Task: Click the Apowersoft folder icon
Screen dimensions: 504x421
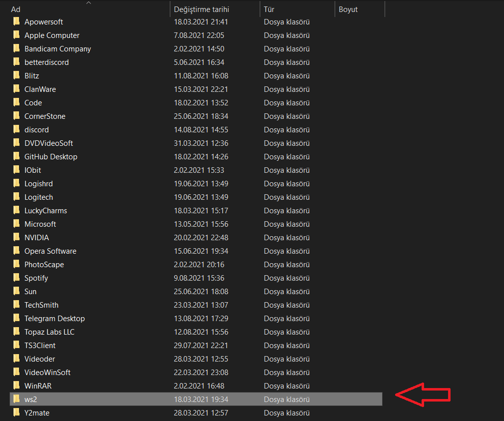Action: click(x=16, y=21)
